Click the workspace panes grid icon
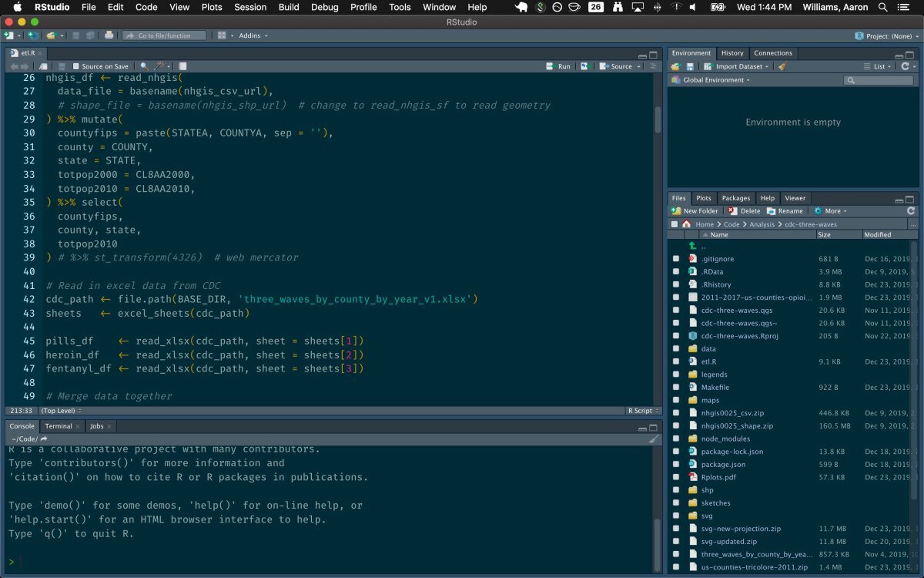The height and width of the screenshot is (578, 924). [x=222, y=35]
